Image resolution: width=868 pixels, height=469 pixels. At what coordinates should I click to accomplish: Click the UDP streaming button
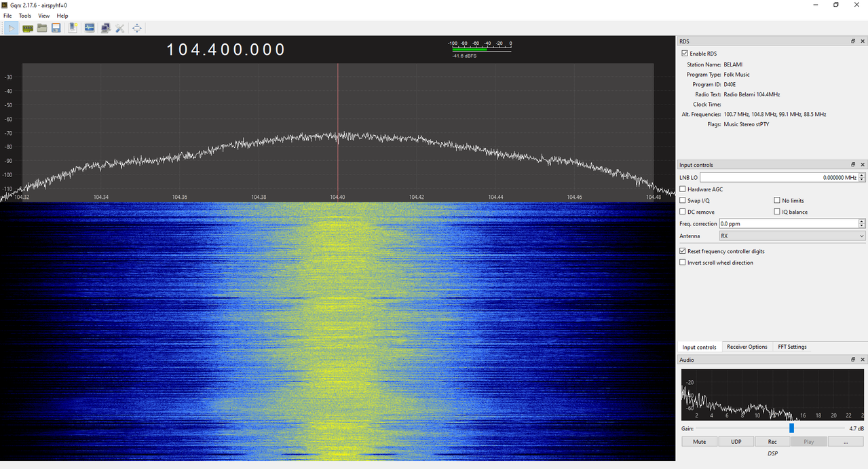coord(736,441)
